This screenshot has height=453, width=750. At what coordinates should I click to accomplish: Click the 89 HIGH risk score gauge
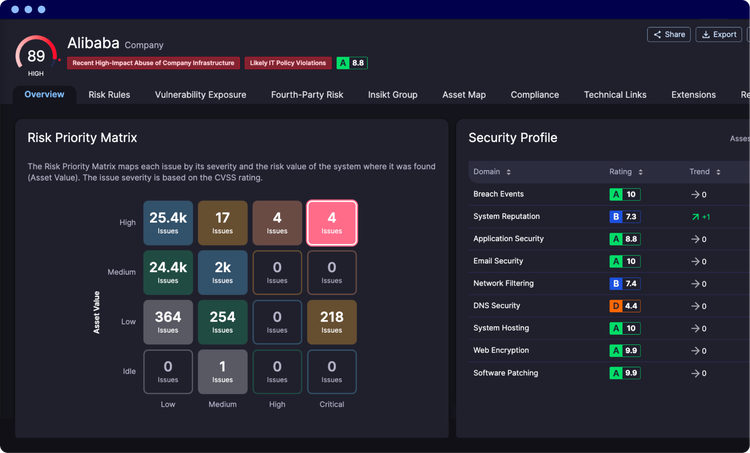pos(36,56)
